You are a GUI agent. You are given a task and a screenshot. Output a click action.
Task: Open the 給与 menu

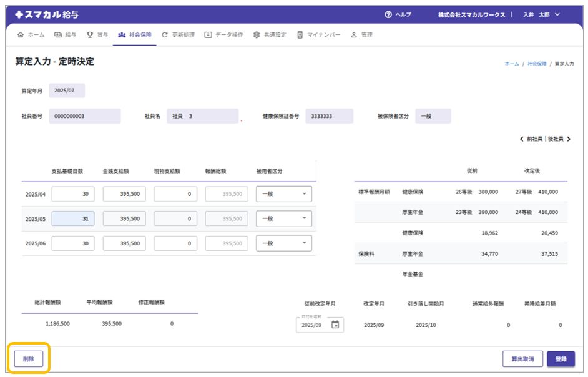66,35
